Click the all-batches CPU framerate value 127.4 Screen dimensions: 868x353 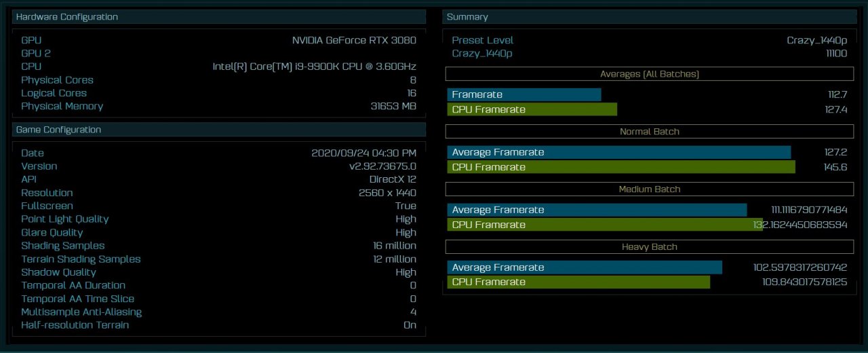835,109
